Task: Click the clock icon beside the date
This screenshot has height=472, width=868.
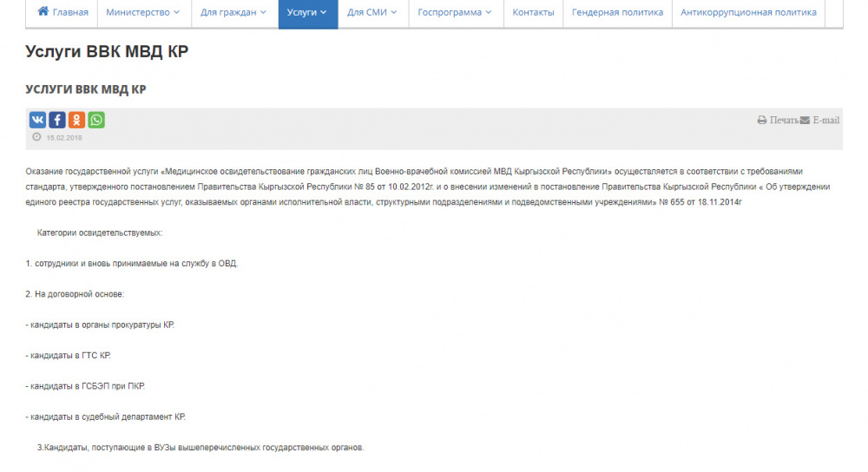Action: [x=36, y=137]
